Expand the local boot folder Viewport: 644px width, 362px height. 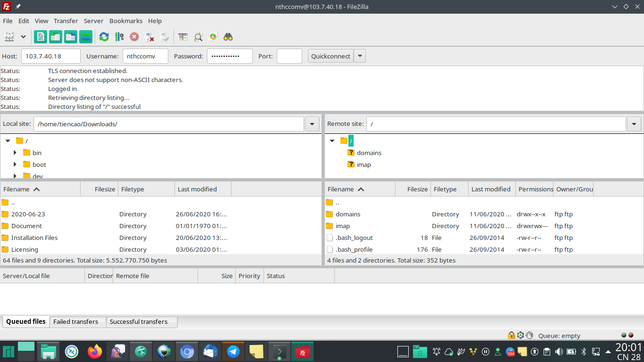click(15, 165)
